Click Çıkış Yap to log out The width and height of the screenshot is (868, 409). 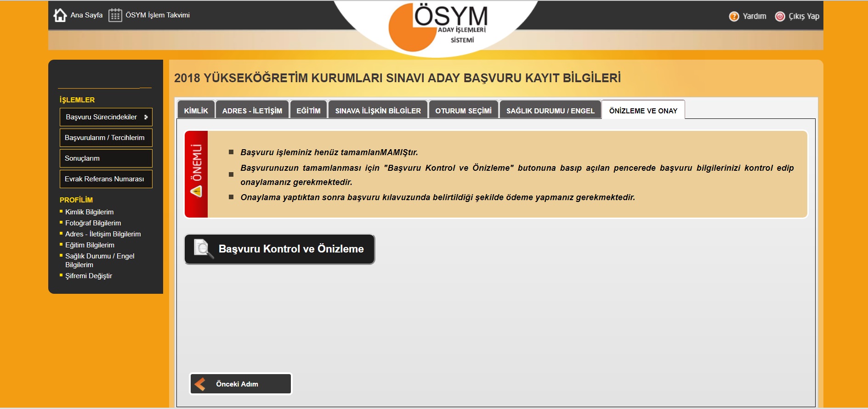(x=804, y=17)
